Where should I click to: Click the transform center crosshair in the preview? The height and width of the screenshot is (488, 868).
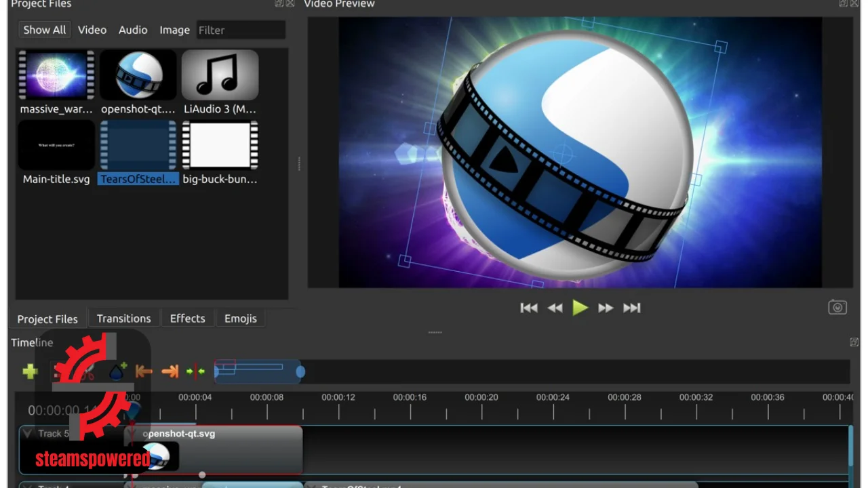[x=562, y=154]
